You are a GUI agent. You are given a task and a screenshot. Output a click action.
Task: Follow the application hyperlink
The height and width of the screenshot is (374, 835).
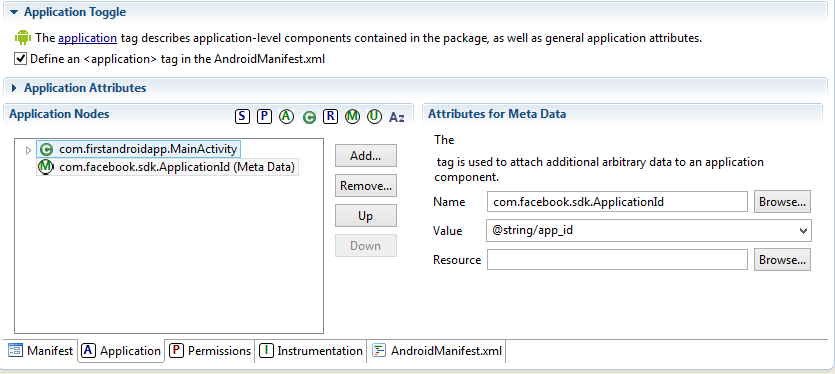87,38
